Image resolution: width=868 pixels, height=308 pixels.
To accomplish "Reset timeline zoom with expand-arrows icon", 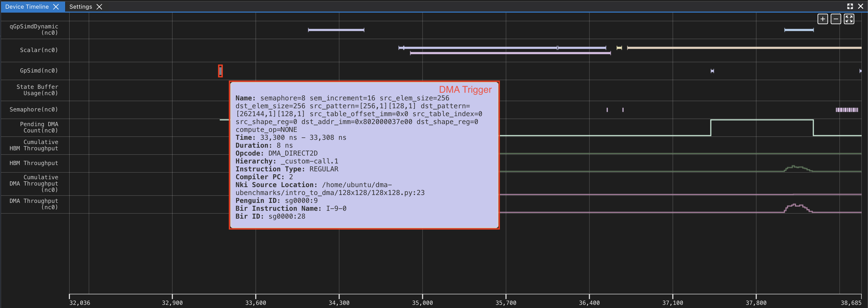I will tap(849, 19).
